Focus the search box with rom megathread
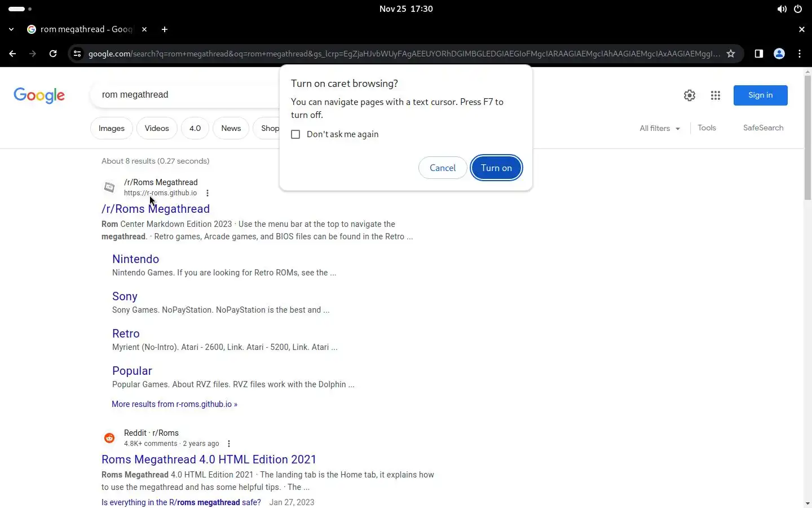The height and width of the screenshot is (508, 812). 186,95
